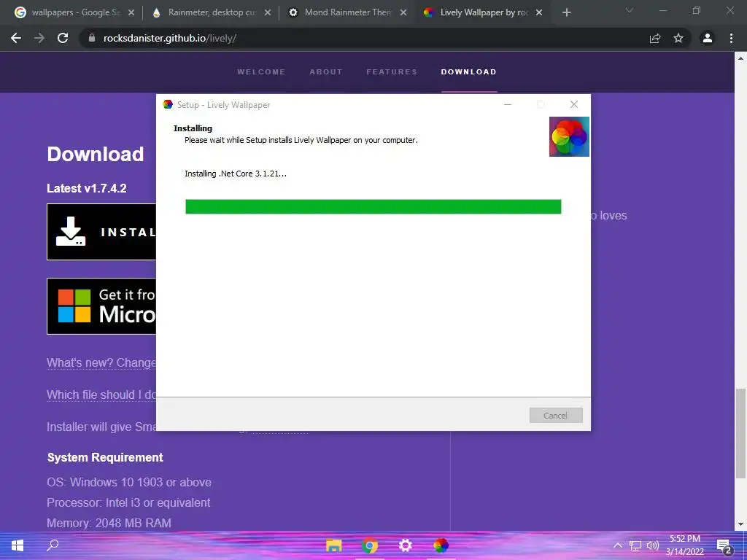Show hidden system tray icons

click(617, 545)
